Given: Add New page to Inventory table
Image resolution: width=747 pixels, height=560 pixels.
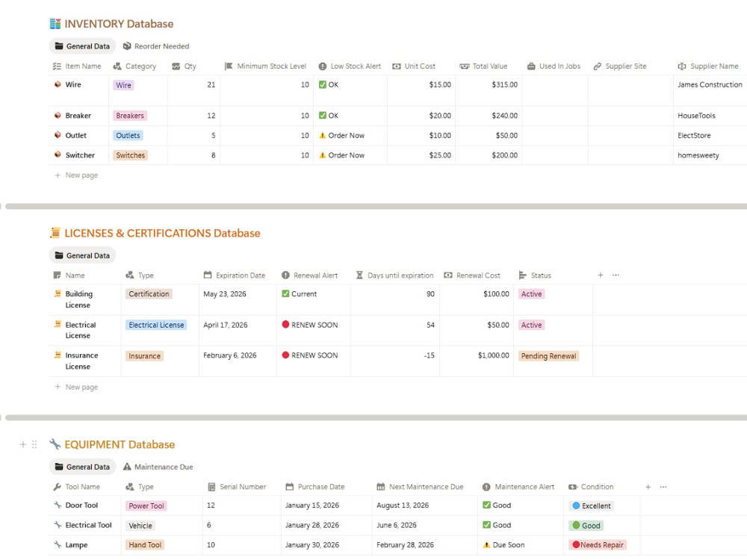Looking at the screenshot, I should pyautogui.click(x=76, y=175).
